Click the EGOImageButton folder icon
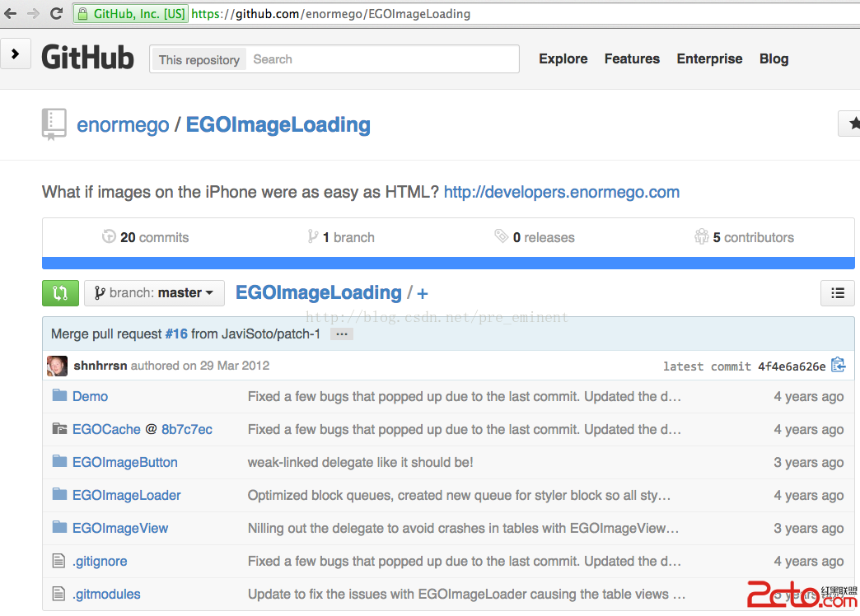 [x=59, y=461]
